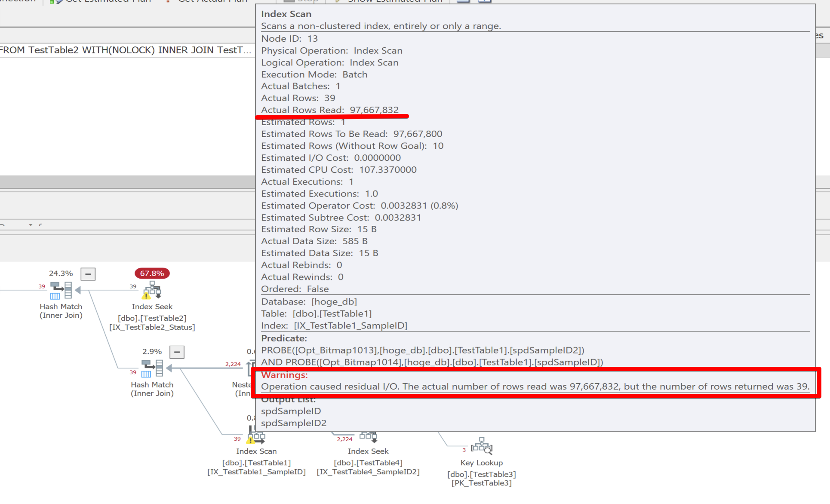The height and width of the screenshot is (504, 830).
Task: Click the Actual Rows Read line in tooltip
Action: coord(330,110)
